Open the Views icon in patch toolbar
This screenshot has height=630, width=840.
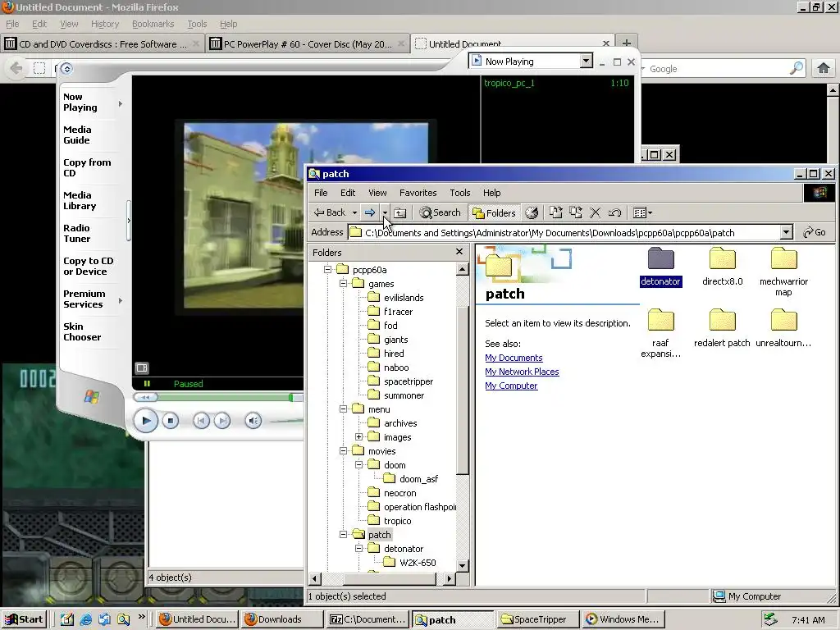pyautogui.click(x=642, y=212)
